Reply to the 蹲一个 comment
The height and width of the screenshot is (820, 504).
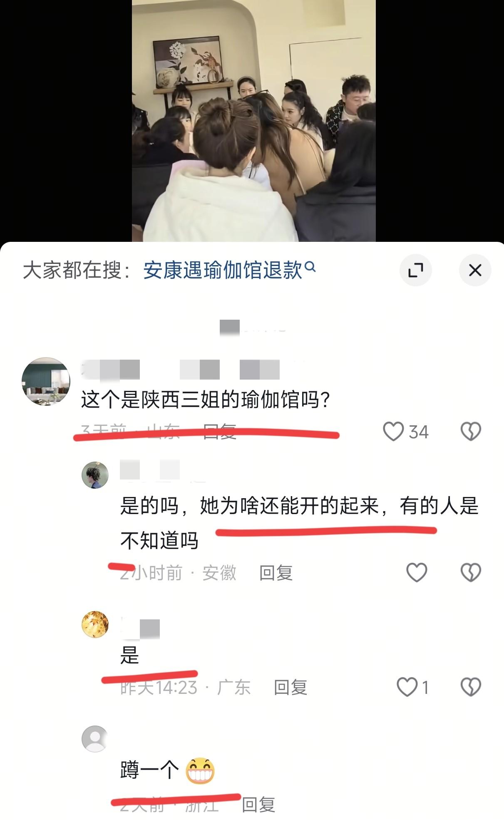(x=258, y=805)
